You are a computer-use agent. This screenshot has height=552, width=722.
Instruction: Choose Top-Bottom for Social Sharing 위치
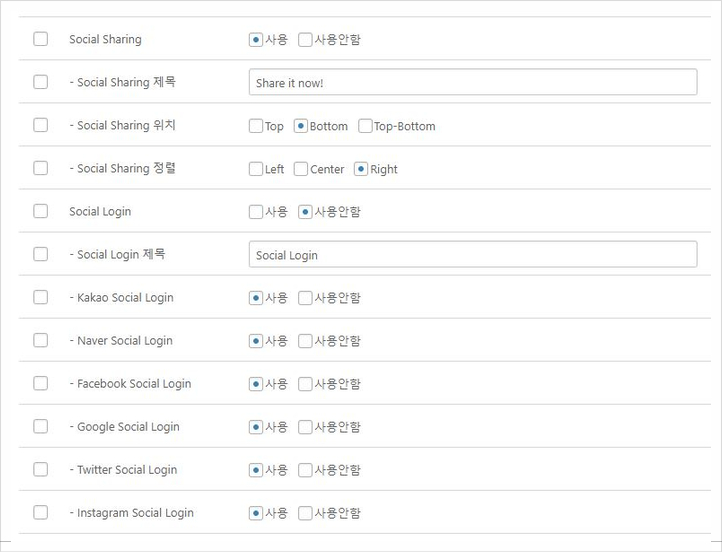(x=365, y=126)
